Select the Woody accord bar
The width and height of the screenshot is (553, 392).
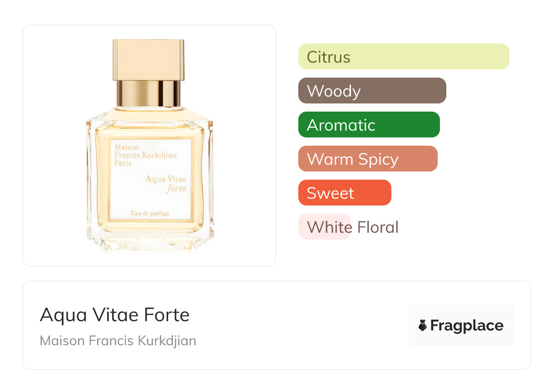372,91
